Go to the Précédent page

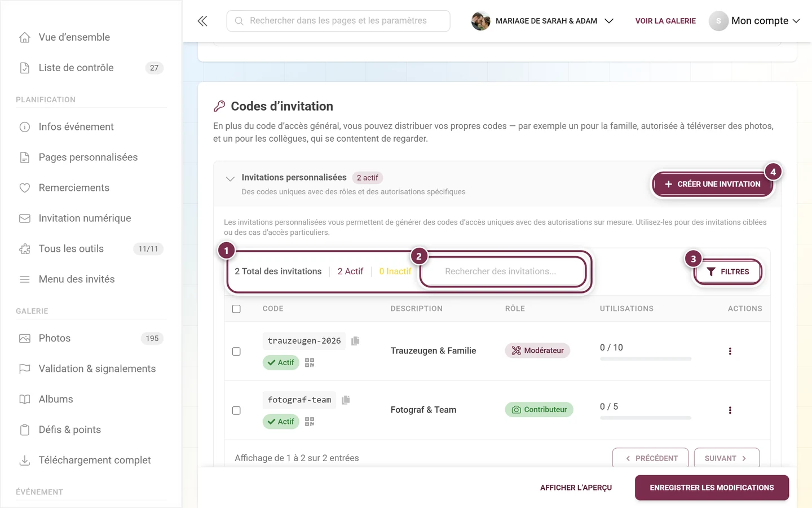(x=650, y=458)
